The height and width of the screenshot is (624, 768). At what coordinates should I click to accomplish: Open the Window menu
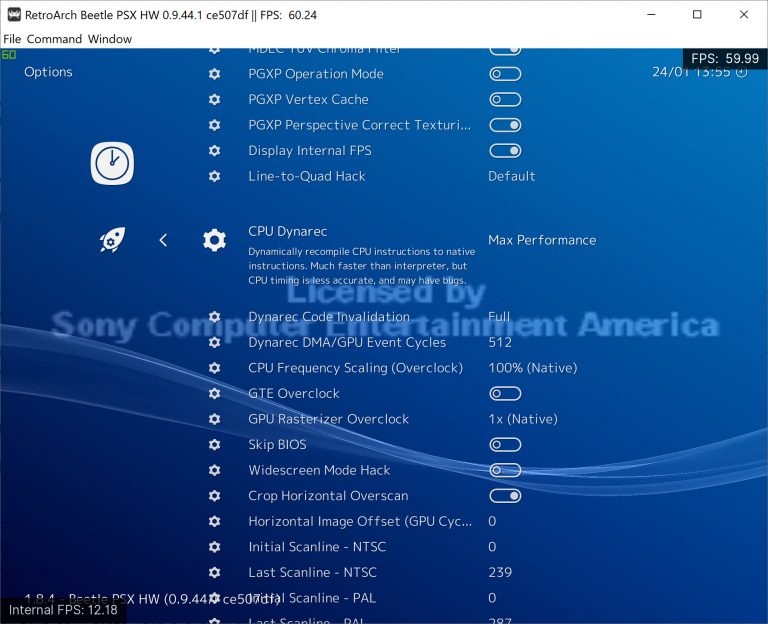110,39
